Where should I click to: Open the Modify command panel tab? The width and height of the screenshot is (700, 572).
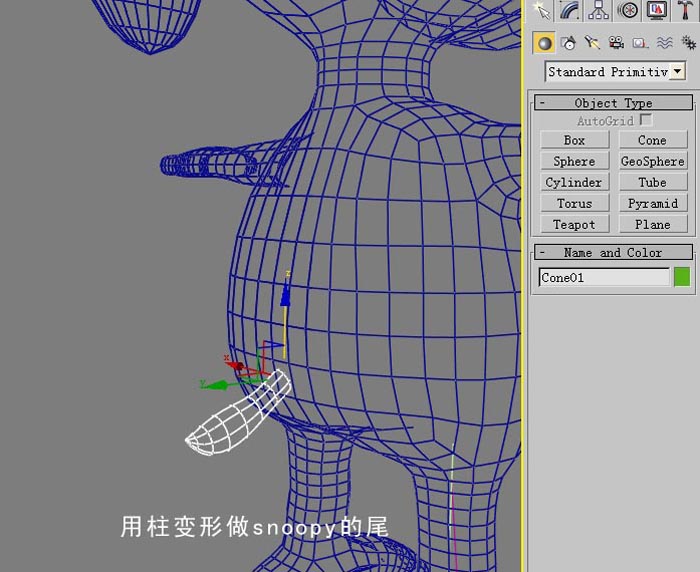(571, 11)
